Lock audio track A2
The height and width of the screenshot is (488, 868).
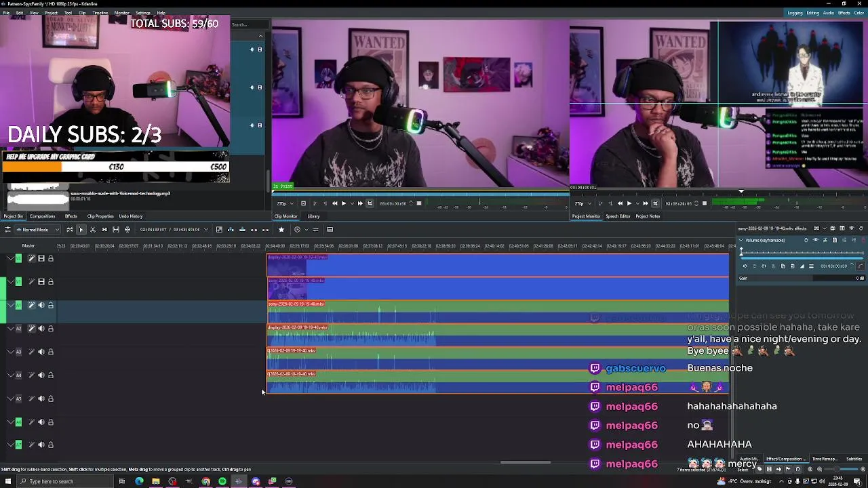50,329
